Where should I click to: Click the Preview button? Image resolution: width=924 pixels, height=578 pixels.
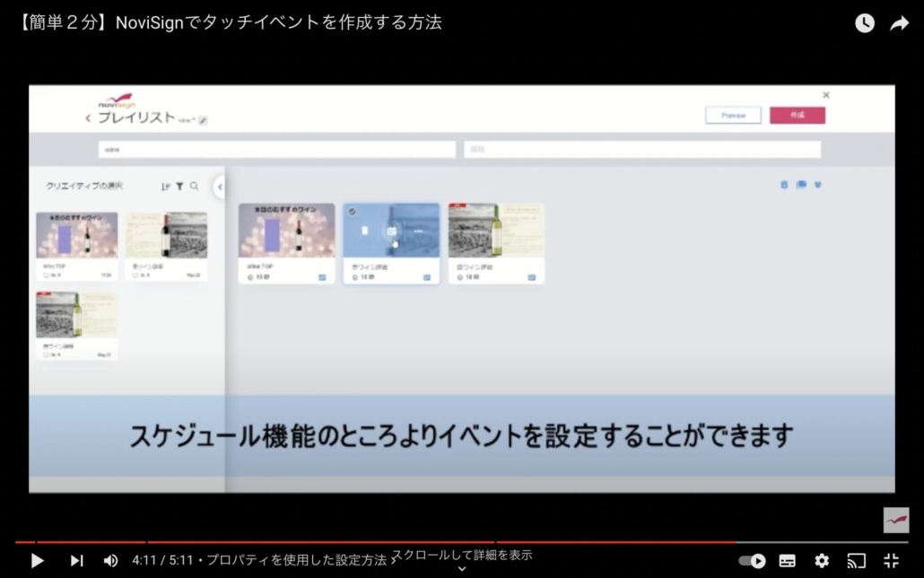tap(733, 115)
